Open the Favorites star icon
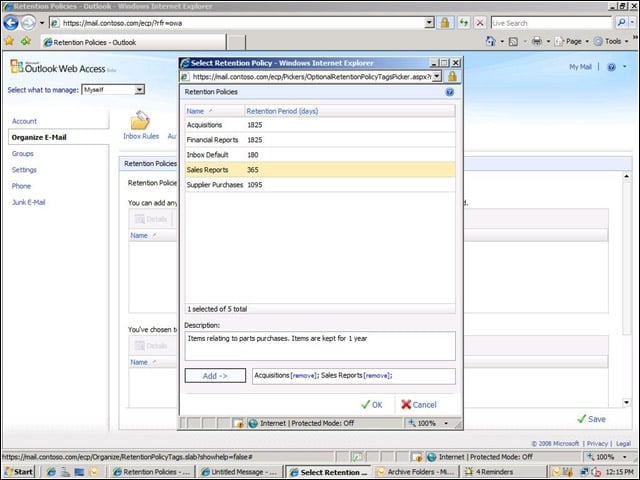Screen dimensions: 640x480 click(10, 41)
